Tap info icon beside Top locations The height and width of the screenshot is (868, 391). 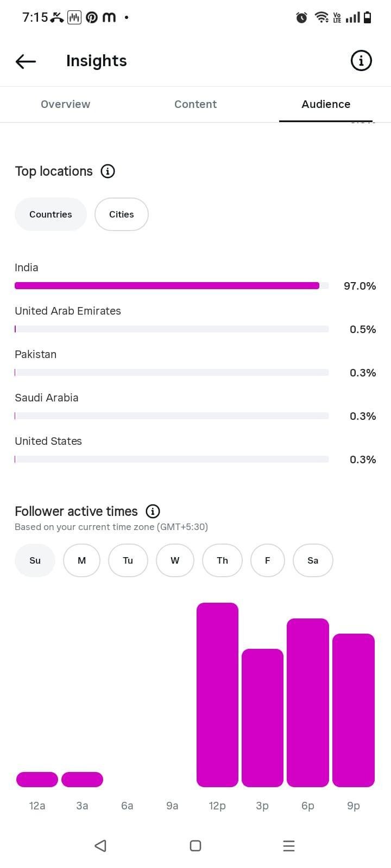pos(108,171)
